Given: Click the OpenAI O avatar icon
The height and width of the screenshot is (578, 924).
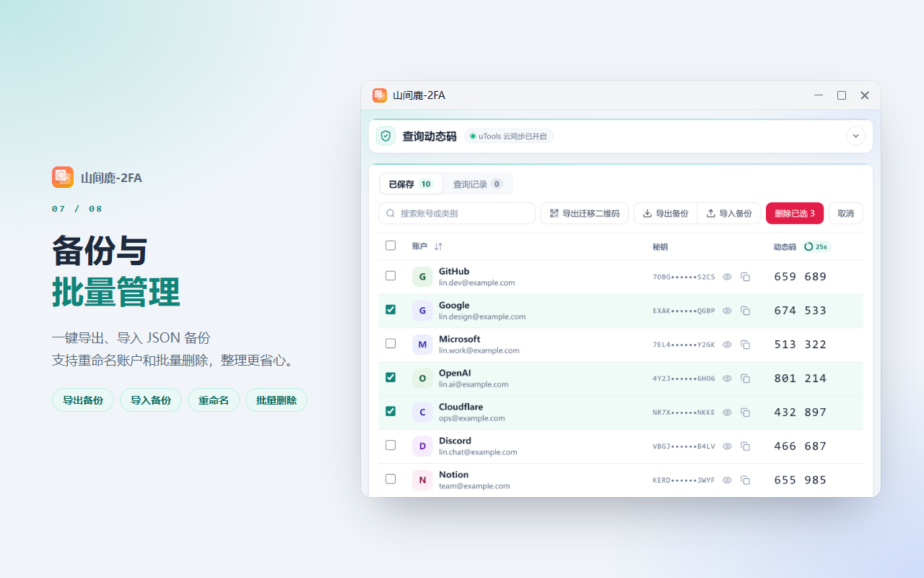Looking at the screenshot, I should click(422, 379).
